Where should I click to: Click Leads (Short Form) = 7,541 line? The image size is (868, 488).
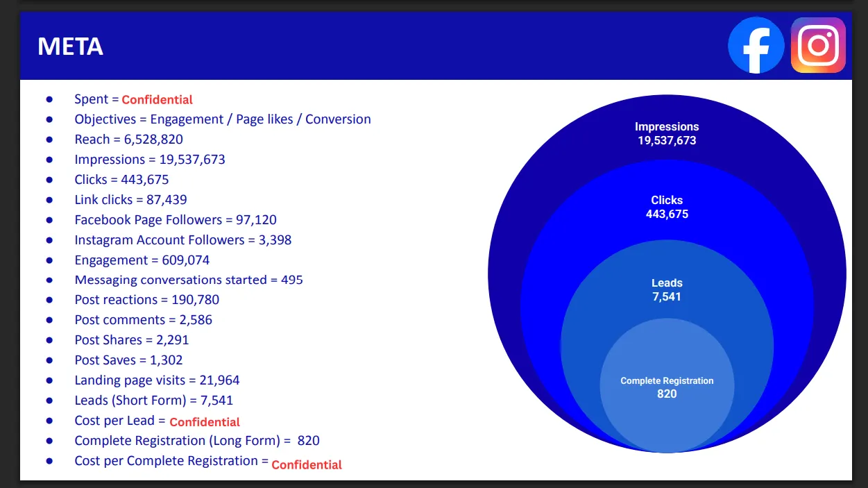pyautogui.click(x=154, y=401)
